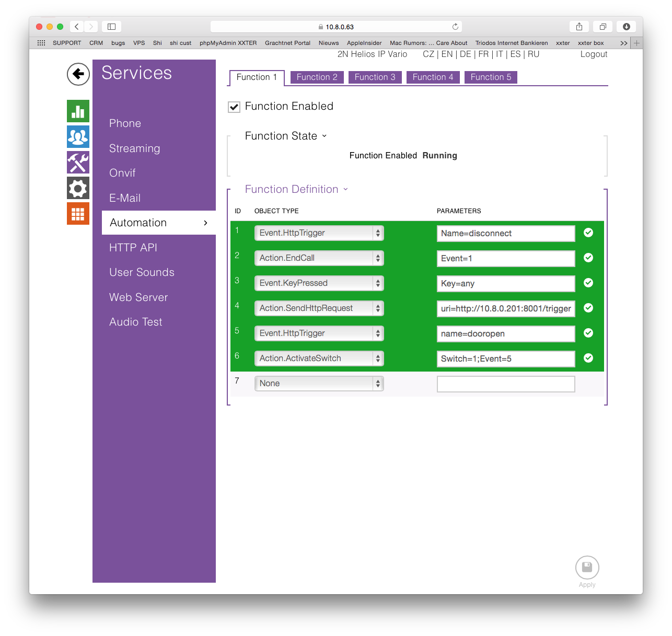Click the Services gear icon
Screen dimensions: 672x636
pos(78,188)
